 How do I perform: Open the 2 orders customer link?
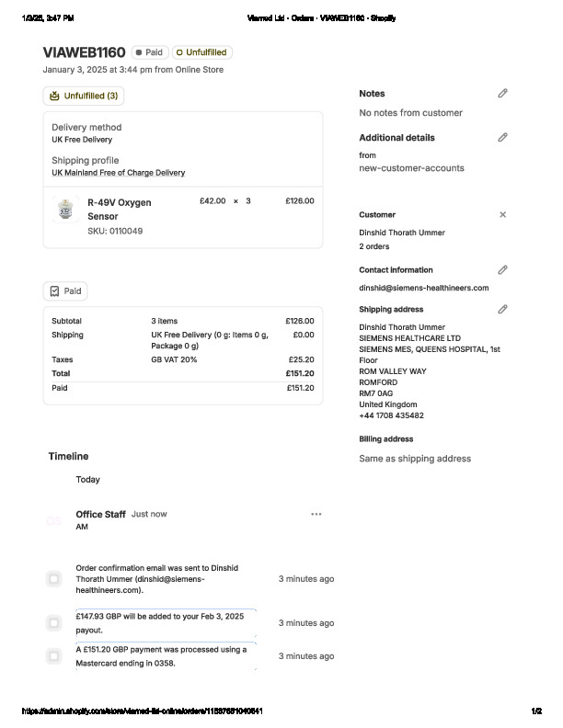pyautogui.click(x=373, y=247)
